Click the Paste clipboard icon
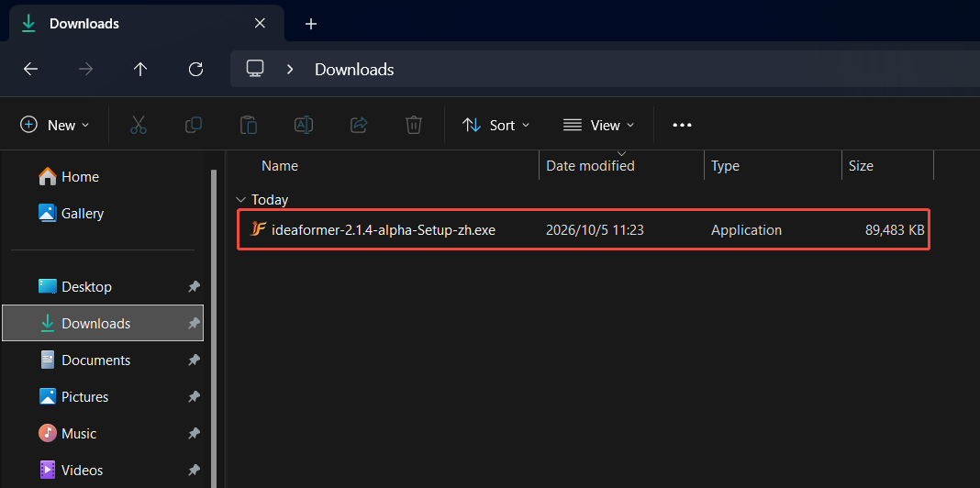This screenshot has height=488, width=980. [249, 125]
